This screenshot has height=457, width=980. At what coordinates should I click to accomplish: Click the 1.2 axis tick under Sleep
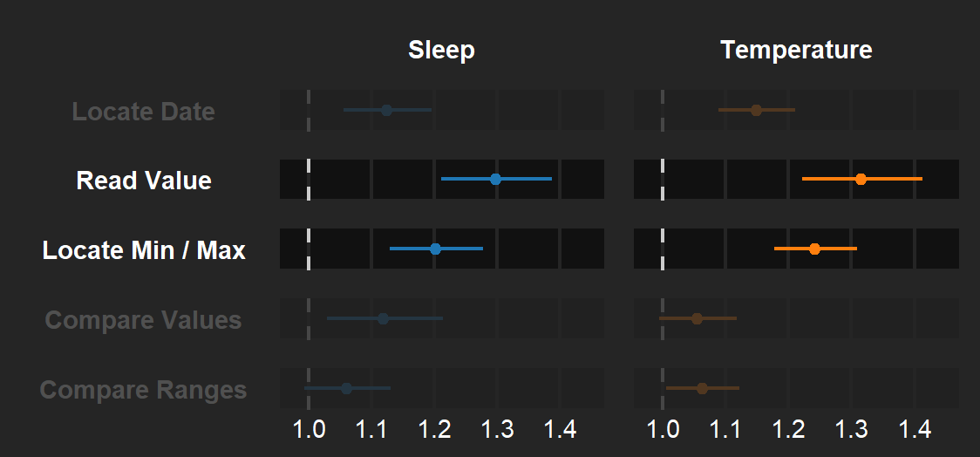(434, 429)
